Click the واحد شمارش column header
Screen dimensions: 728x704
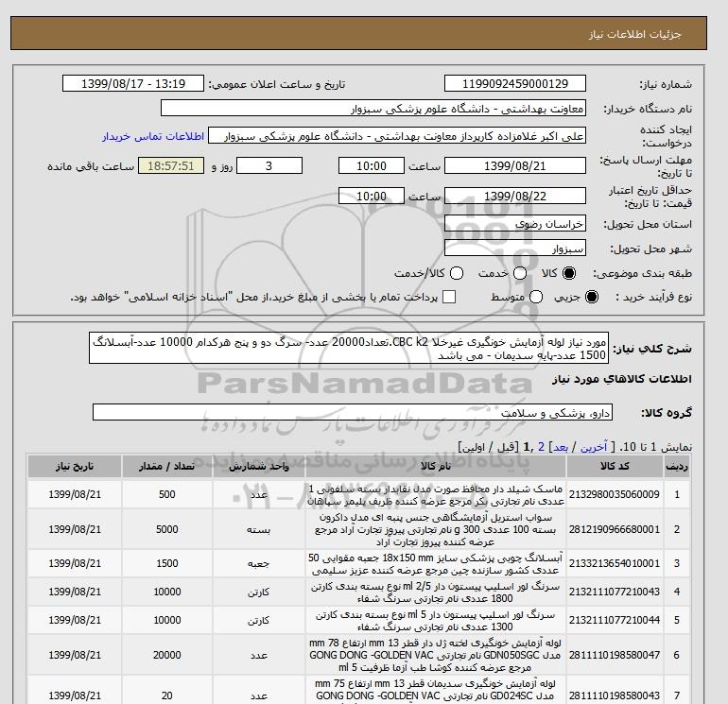tap(259, 467)
